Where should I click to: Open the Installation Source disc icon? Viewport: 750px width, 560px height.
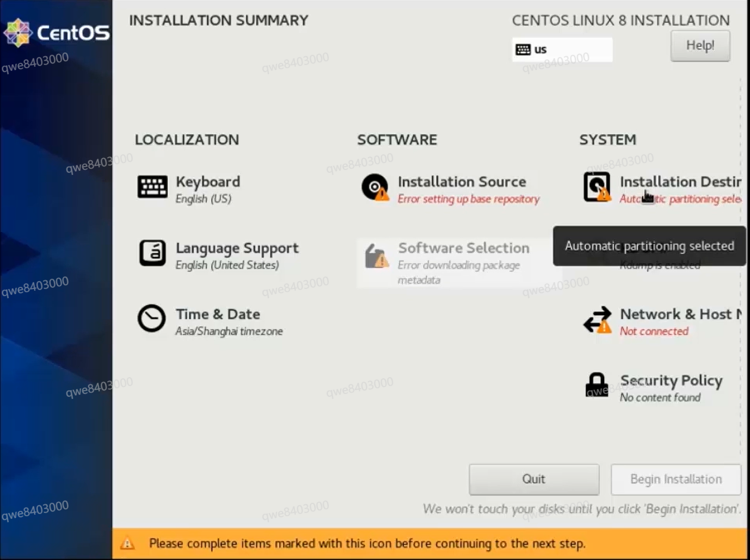pyautogui.click(x=375, y=187)
